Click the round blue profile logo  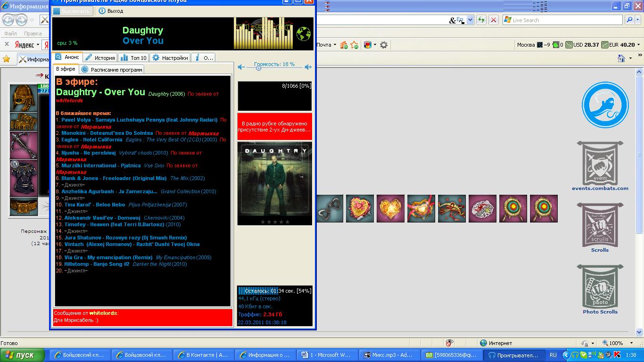[605, 105]
